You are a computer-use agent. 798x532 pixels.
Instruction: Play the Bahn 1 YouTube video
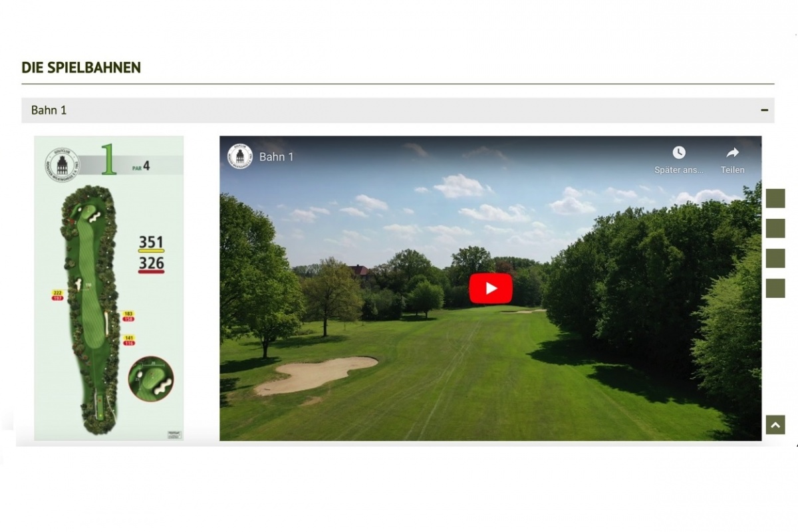491,289
